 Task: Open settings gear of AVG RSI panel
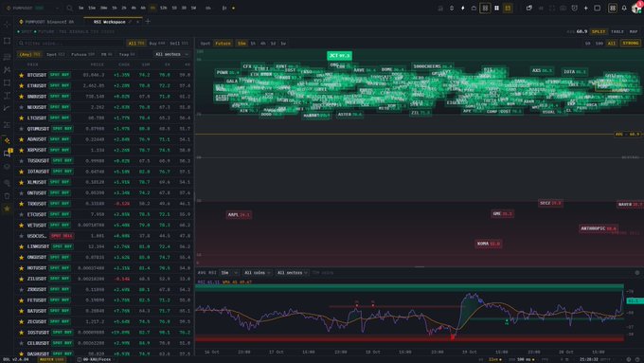click(x=637, y=273)
